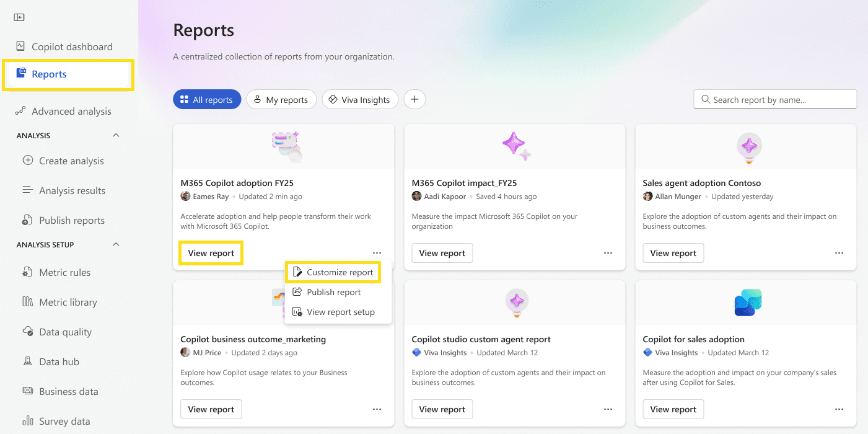This screenshot has width=868, height=434.
Task: Click the M365 Copilot adoption FY25 title
Action: (237, 183)
